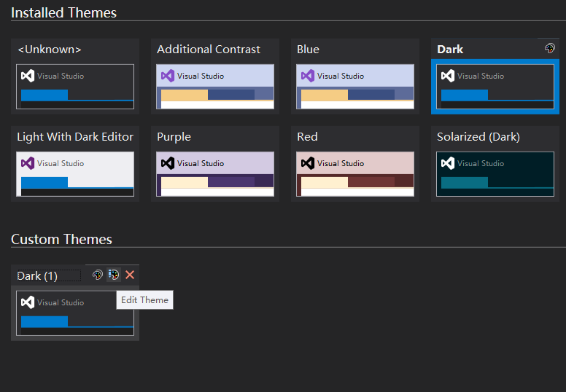
Task: Click the Dark (1) custom theme preview
Action: pos(75,313)
